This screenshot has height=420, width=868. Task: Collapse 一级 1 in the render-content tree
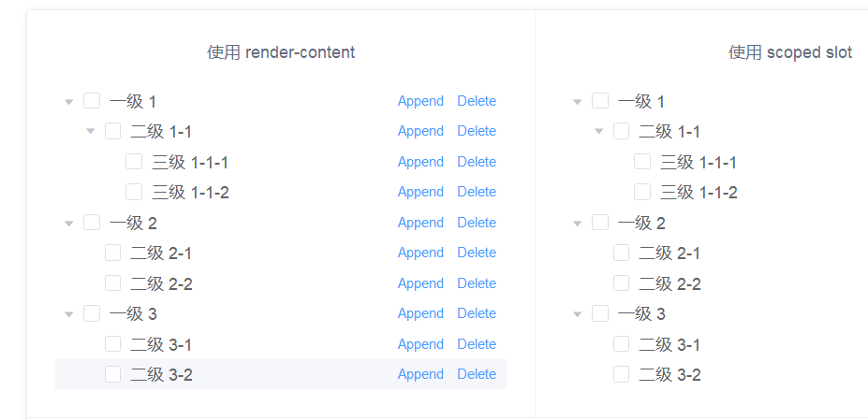[x=69, y=102]
